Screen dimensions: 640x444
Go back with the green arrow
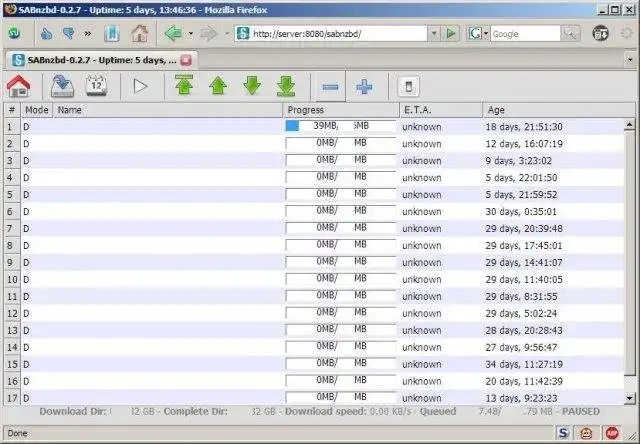click(173, 34)
